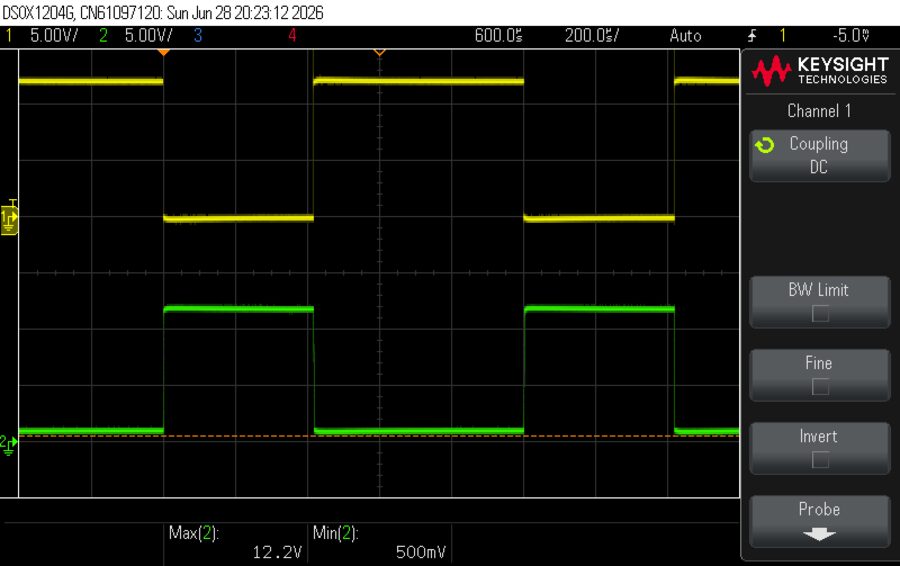Enable the Fine checkbox
Image resolution: width=900 pixels, height=566 pixels.
click(820, 387)
